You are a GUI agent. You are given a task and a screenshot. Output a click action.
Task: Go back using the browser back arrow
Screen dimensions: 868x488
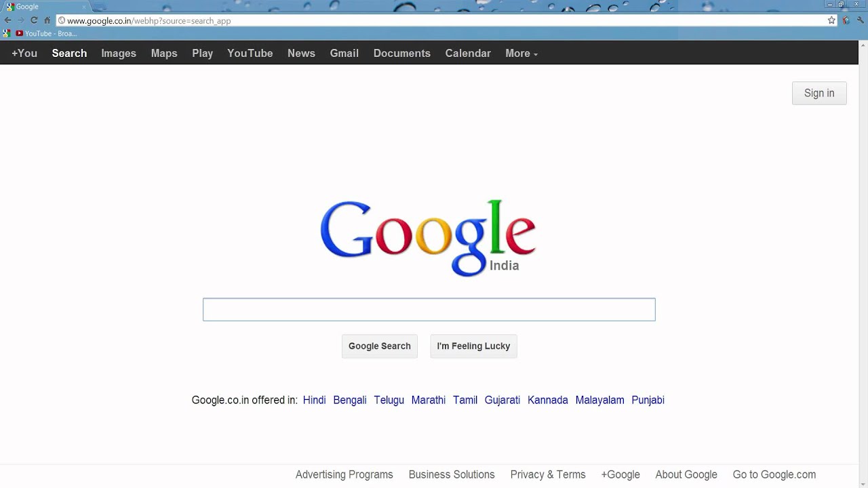pos(7,20)
